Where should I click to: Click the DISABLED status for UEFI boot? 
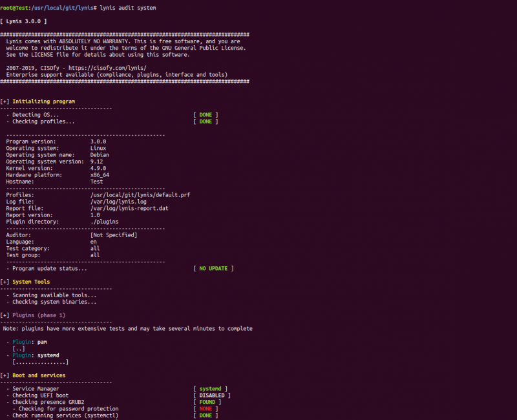click(211, 395)
